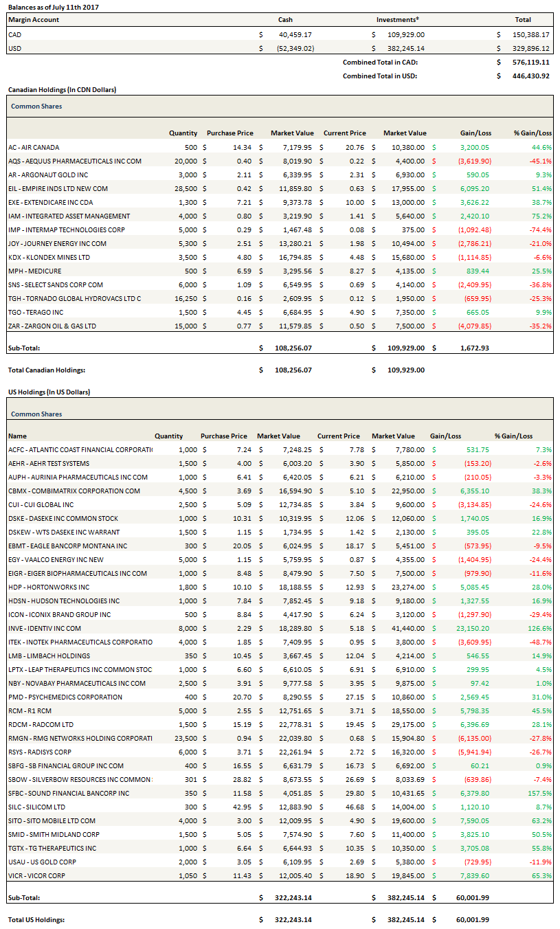560x929 pixels.
Task: Click the VICR - VICOR CORP row name
Action: pyautogui.click(x=34, y=875)
